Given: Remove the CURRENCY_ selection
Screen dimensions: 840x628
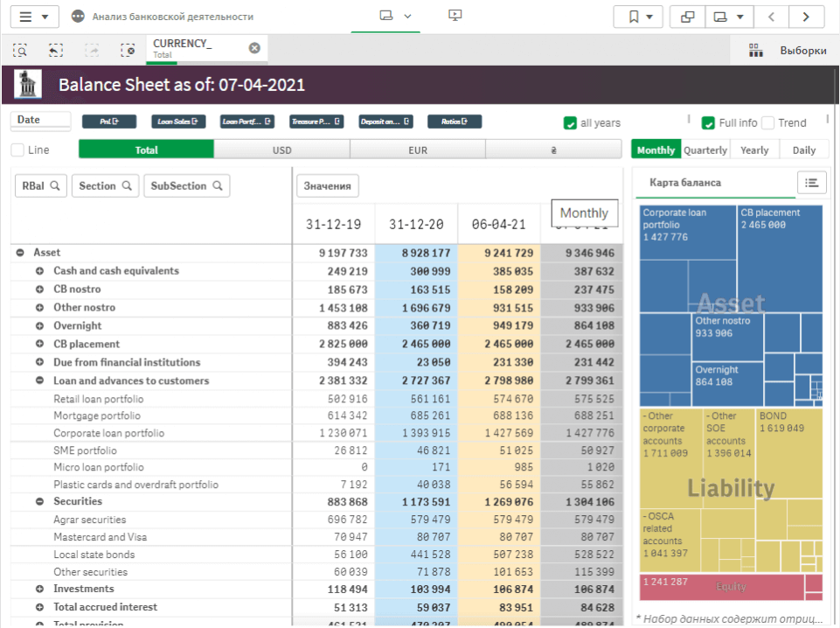Looking at the screenshot, I should point(254,48).
